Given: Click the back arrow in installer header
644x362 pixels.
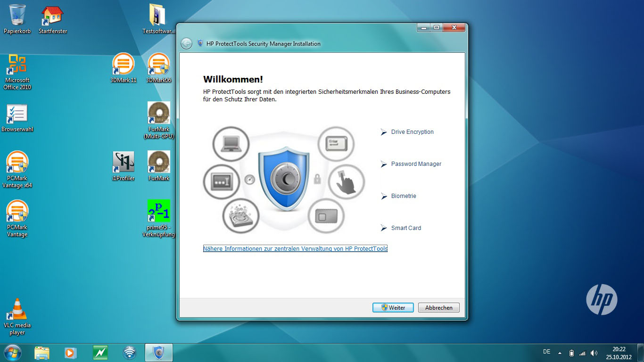Looking at the screenshot, I should pos(186,44).
